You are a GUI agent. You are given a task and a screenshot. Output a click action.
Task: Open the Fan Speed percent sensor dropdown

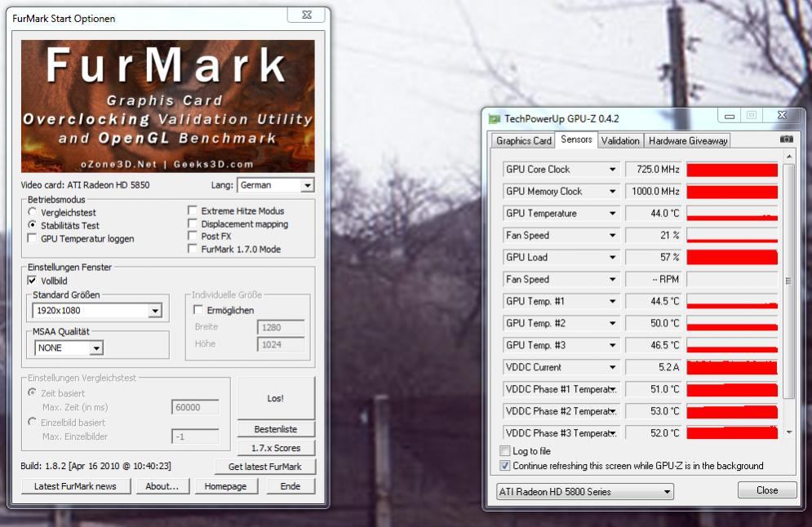point(613,236)
